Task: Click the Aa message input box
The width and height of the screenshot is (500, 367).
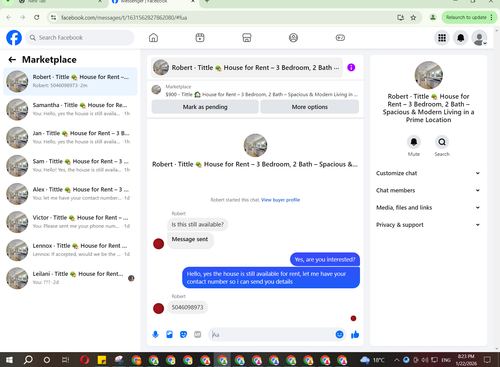Action: pos(272,334)
